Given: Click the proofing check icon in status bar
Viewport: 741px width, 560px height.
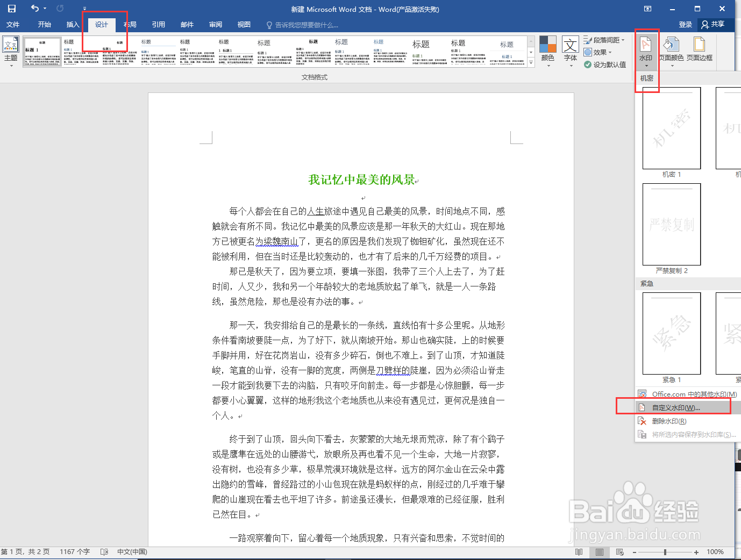Looking at the screenshot, I should [x=105, y=551].
